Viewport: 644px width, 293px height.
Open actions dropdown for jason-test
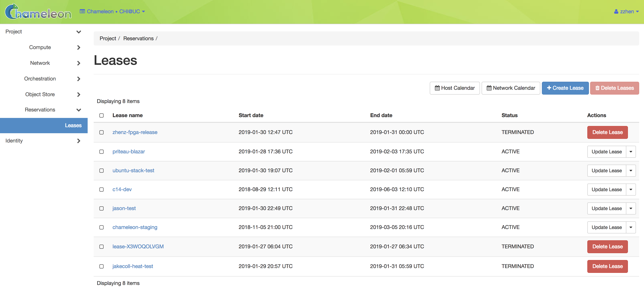click(631, 208)
